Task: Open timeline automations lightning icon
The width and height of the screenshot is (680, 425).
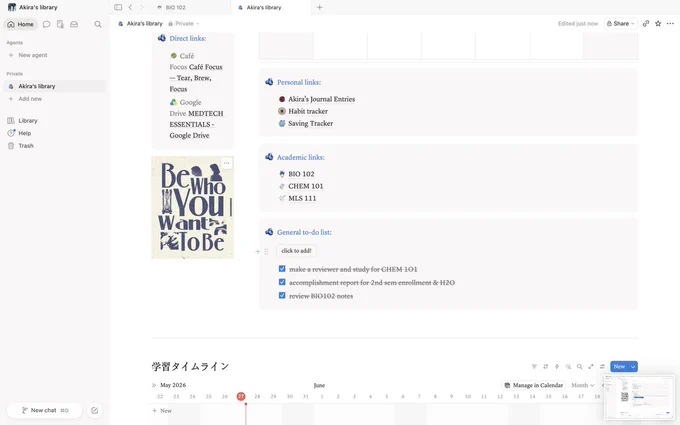Action: click(x=557, y=366)
